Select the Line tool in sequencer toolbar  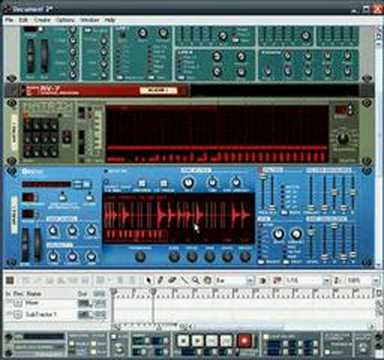pyautogui.click(x=184, y=280)
